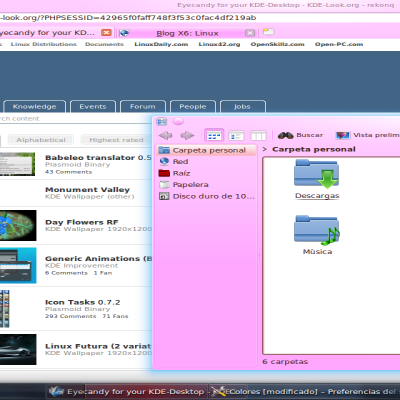Open Linux42.org bookmark
Viewport: 400px width, 400px height.
coord(219,44)
